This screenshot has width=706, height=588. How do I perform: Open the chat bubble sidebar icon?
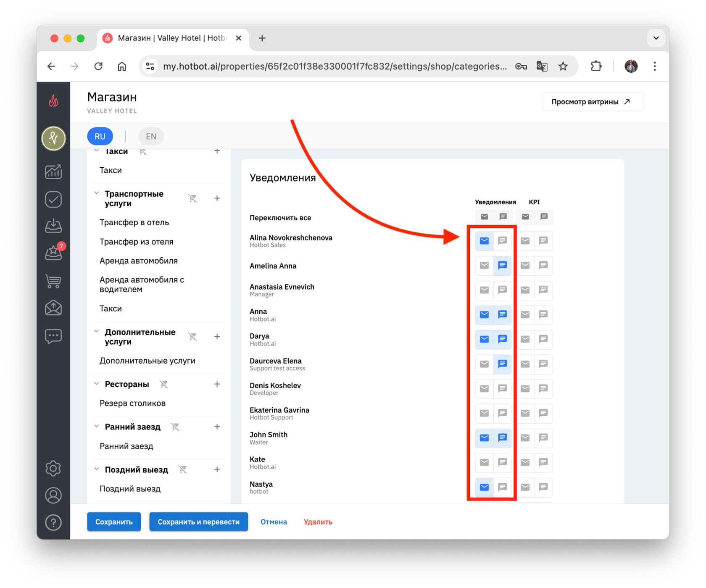[53, 336]
